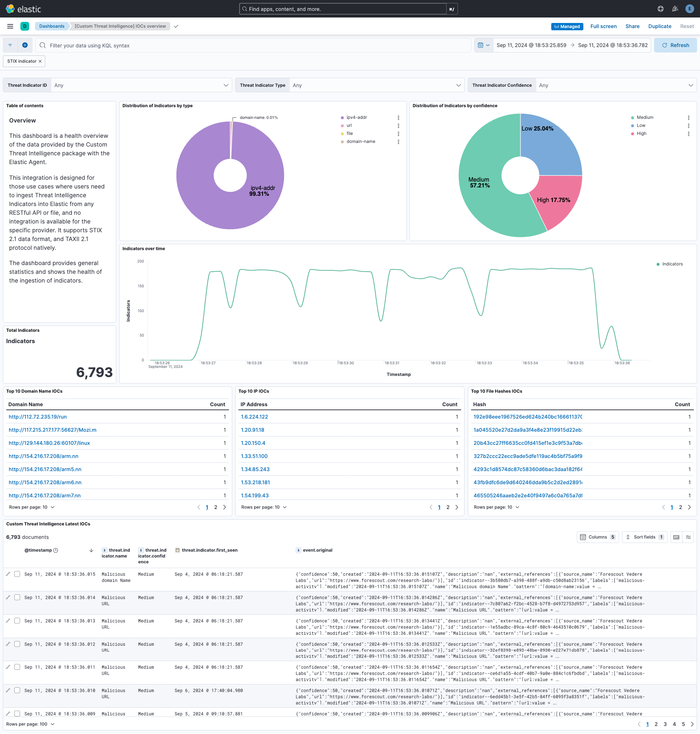Image resolution: width=700 pixels, height=734 pixels.
Task: Switch to Full screen mode
Action: coord(603,26)
